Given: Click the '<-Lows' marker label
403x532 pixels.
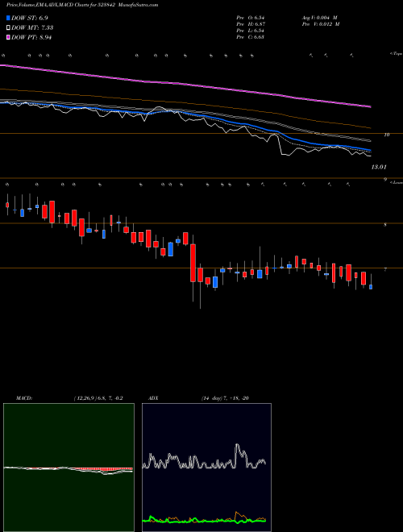Looking at the screenshot, I should [396, 182].
